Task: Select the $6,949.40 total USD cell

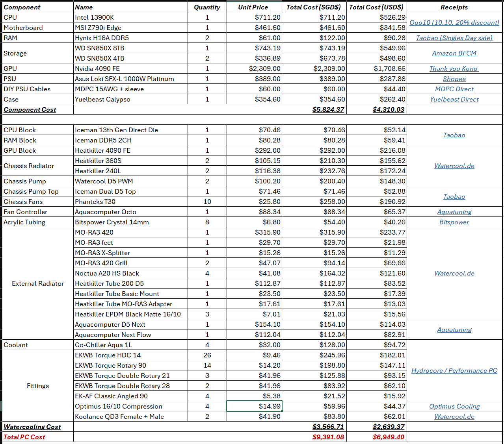Action: coord(377,437)
